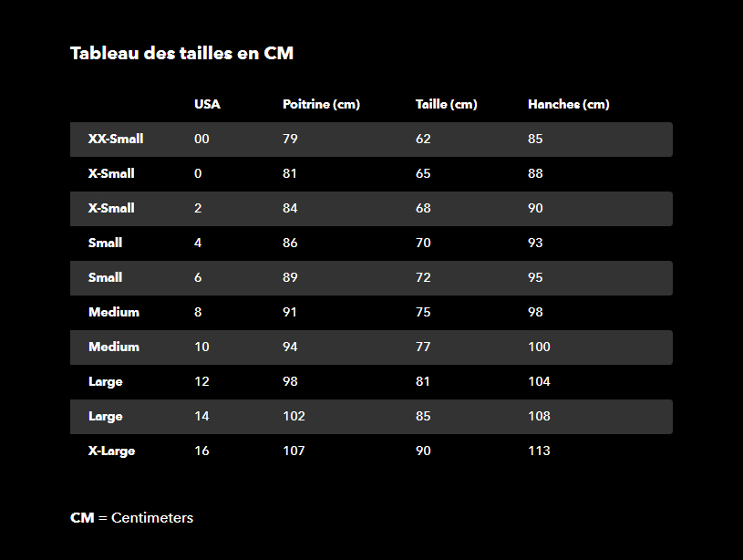The height and width of the screenshot is (560, 743).
Task: Click the Medium label for USA size 8
Action: (114, 312)
